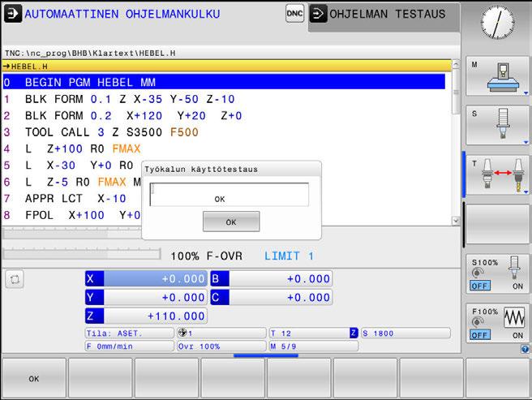
Task: Click the datum preset icon next to 1
Action: pyautogui.click(x=182, y=333)
